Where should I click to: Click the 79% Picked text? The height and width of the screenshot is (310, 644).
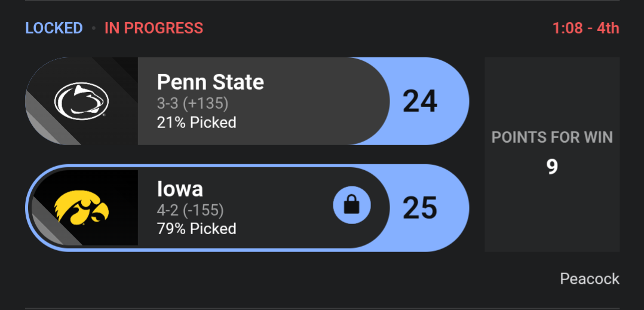(197, 229)
